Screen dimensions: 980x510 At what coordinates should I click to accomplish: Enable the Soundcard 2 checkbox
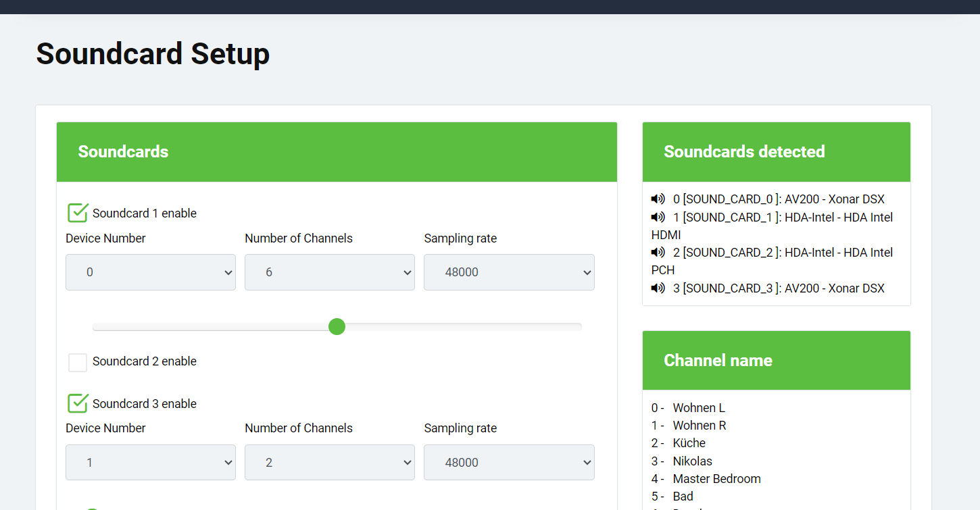tap(78, 362)
